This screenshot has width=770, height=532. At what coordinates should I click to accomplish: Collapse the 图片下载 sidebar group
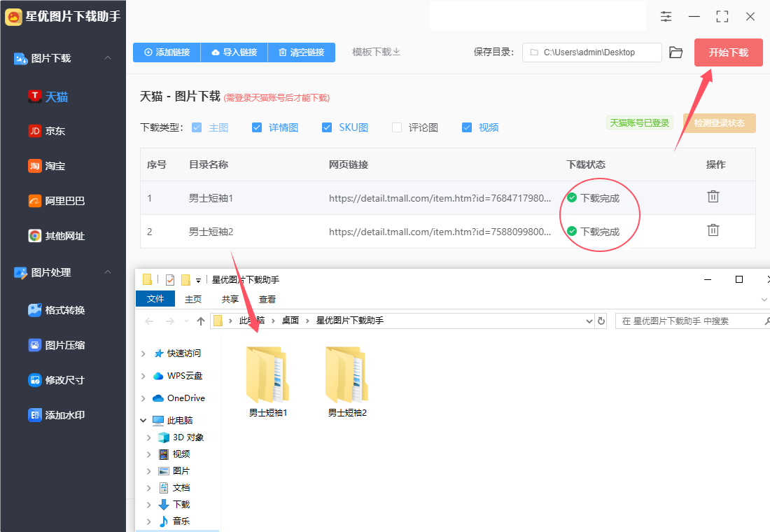(108, 58)
